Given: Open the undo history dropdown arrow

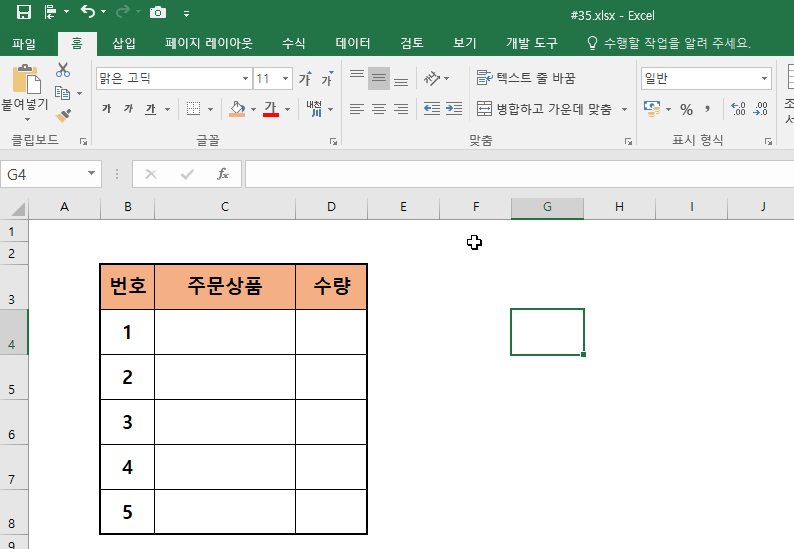Looking at the screenshot, I should tap(104, 12).
